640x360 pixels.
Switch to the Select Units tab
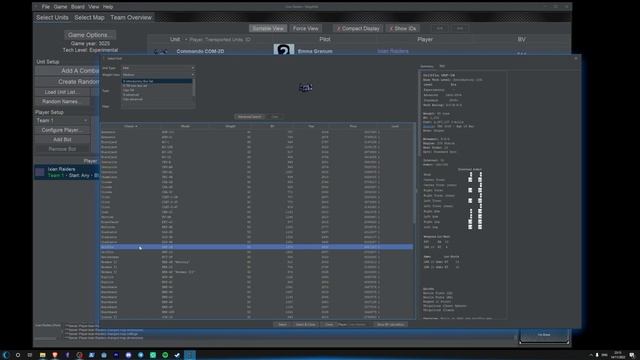point(52,18)
